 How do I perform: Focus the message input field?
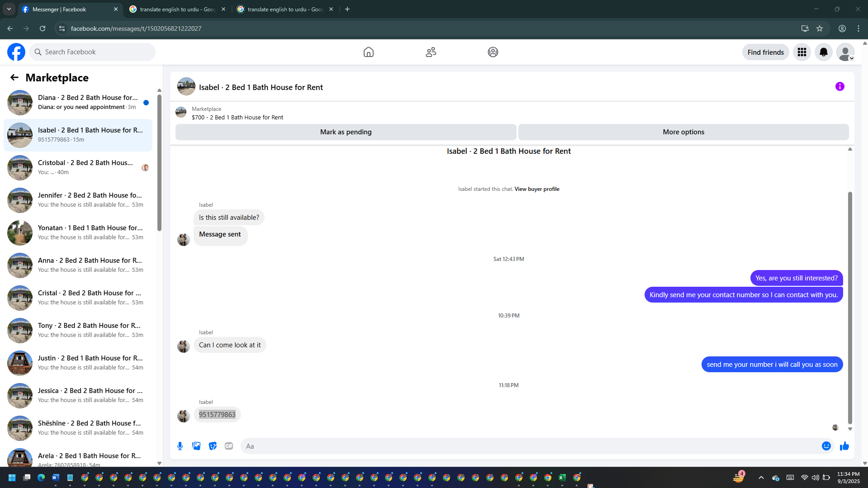point(531,446)
